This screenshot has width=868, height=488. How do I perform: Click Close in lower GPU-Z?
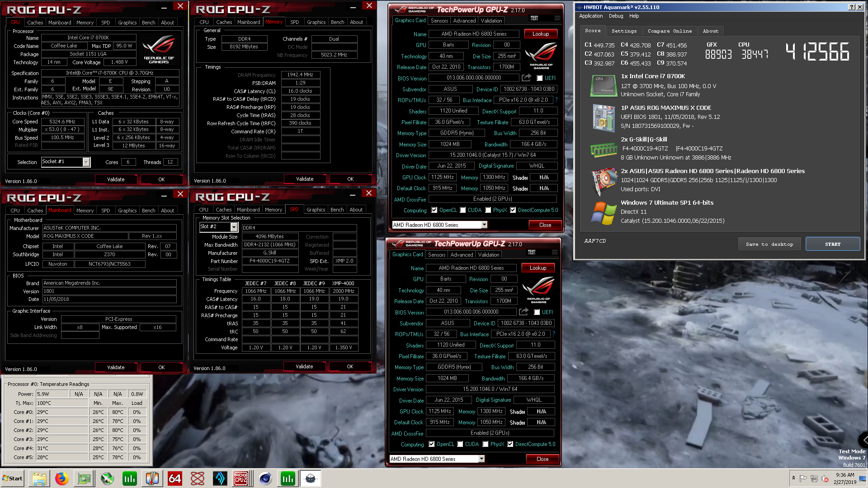pyautogui.click(x=542, y=459)
